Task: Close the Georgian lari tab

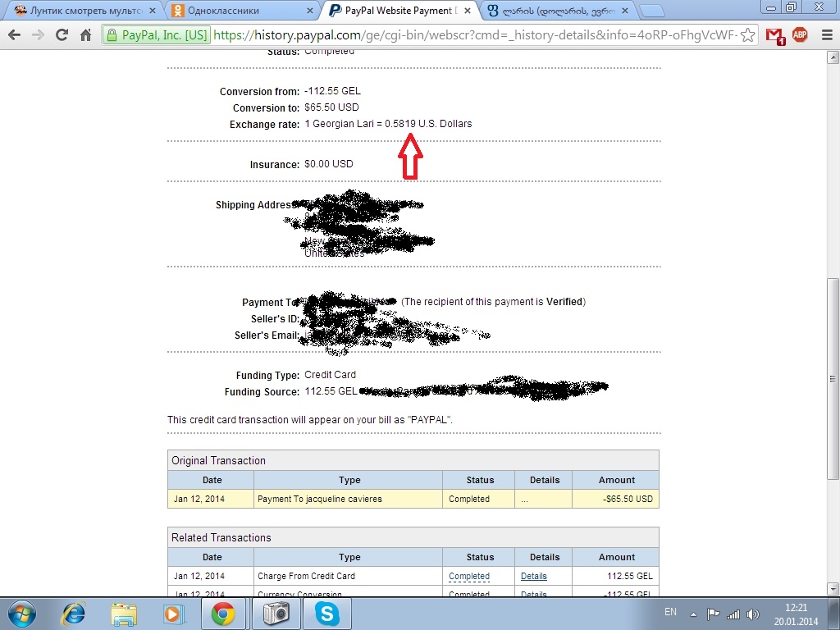Action: point(624,11)
